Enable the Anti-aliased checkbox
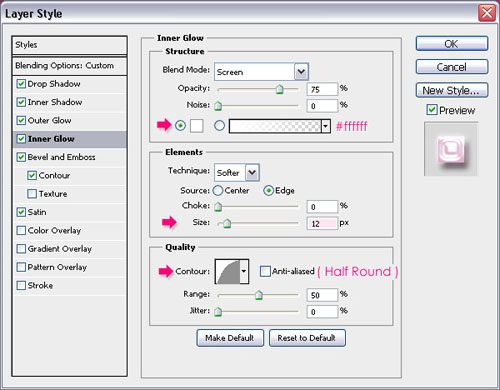This screenshot has height=390, width=500. click(x=265, y=271)
